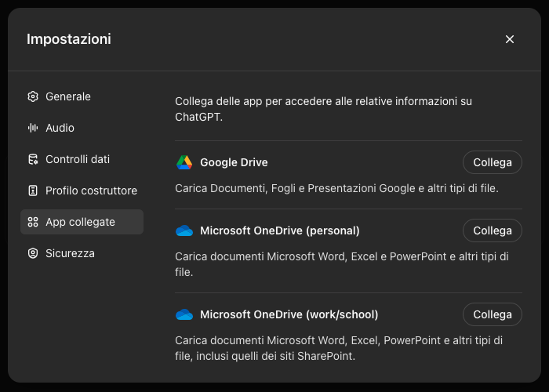This screenshot has width=549, height=392.
Task: Click the Generale gear icon
Action: click(33, 96)
